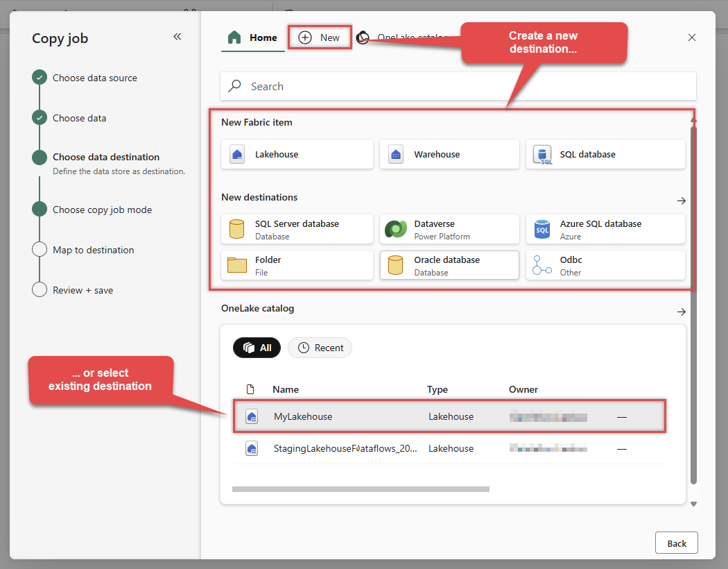Viewport: 728px width, 569px height.
Task: Select the All filter pill
Action: point(257,348)
